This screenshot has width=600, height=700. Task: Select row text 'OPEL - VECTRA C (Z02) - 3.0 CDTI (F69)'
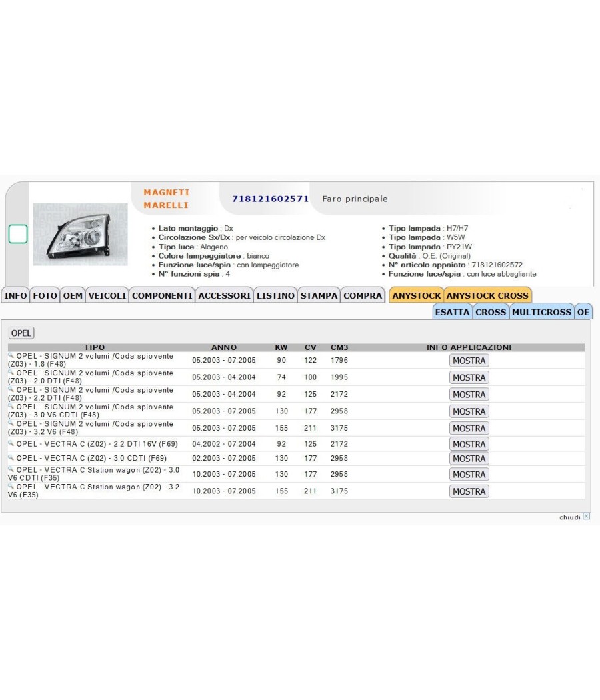pyautogui.click(x=91, y=459)
